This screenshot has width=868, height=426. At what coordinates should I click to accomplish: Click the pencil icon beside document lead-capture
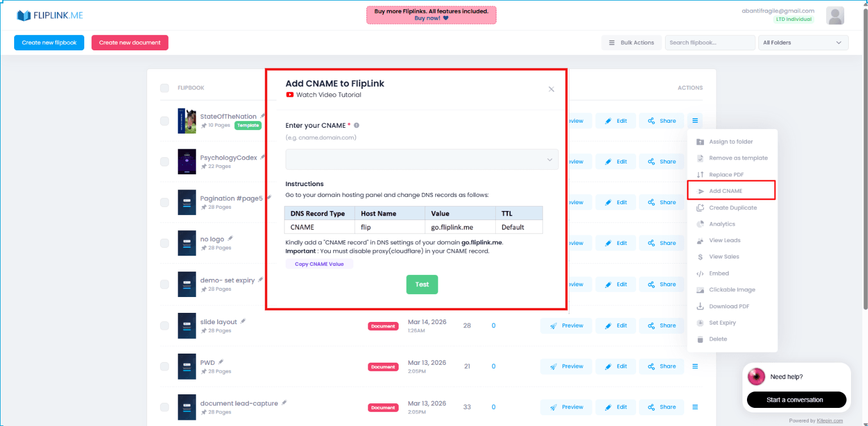click(284, 403)
